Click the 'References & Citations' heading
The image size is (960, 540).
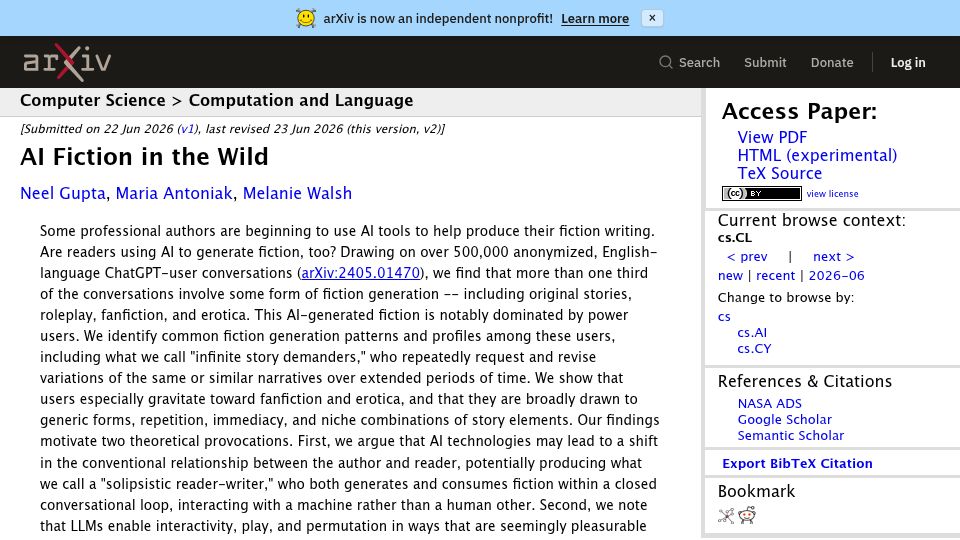804,381
